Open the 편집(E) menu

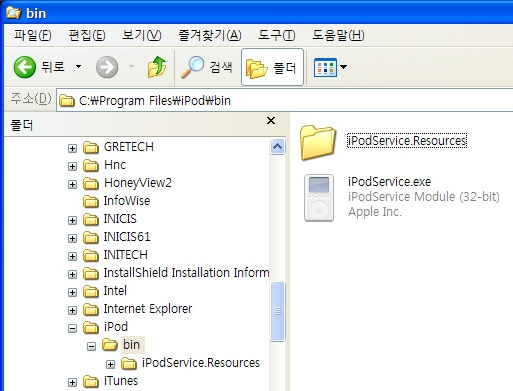coord(87,35)
